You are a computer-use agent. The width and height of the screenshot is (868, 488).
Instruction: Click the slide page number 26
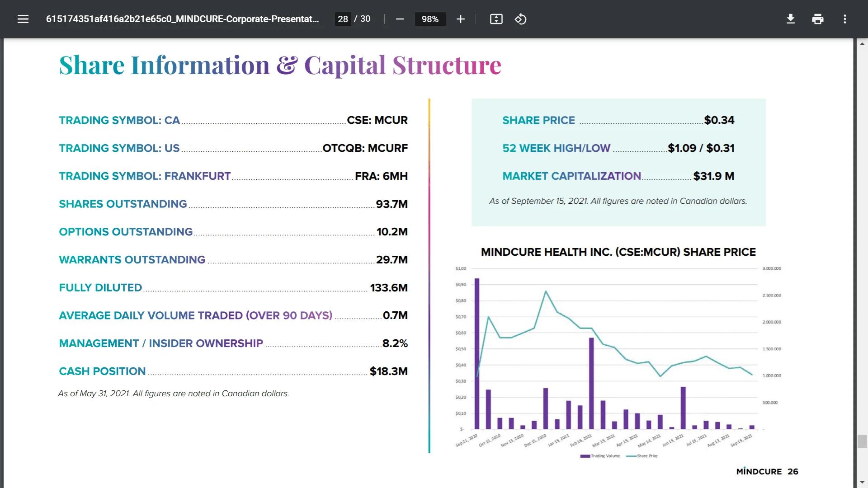click(793, 472)
